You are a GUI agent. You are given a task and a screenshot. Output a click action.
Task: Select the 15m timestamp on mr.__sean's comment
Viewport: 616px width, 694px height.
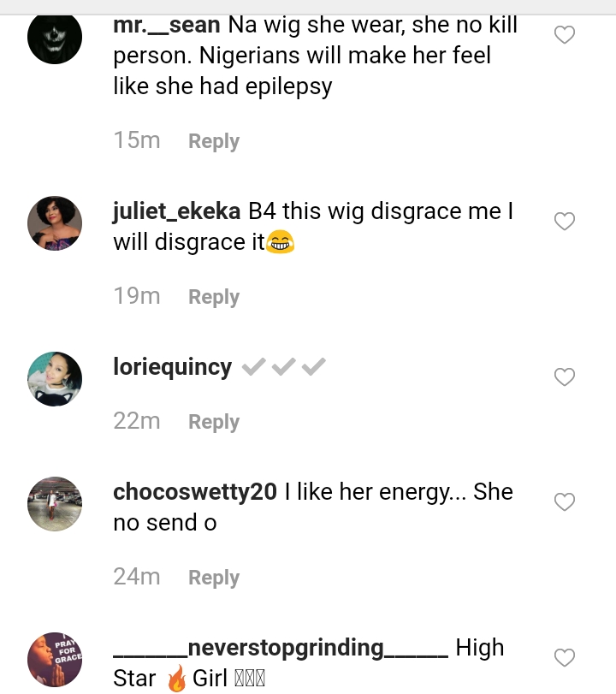(137, 140)
